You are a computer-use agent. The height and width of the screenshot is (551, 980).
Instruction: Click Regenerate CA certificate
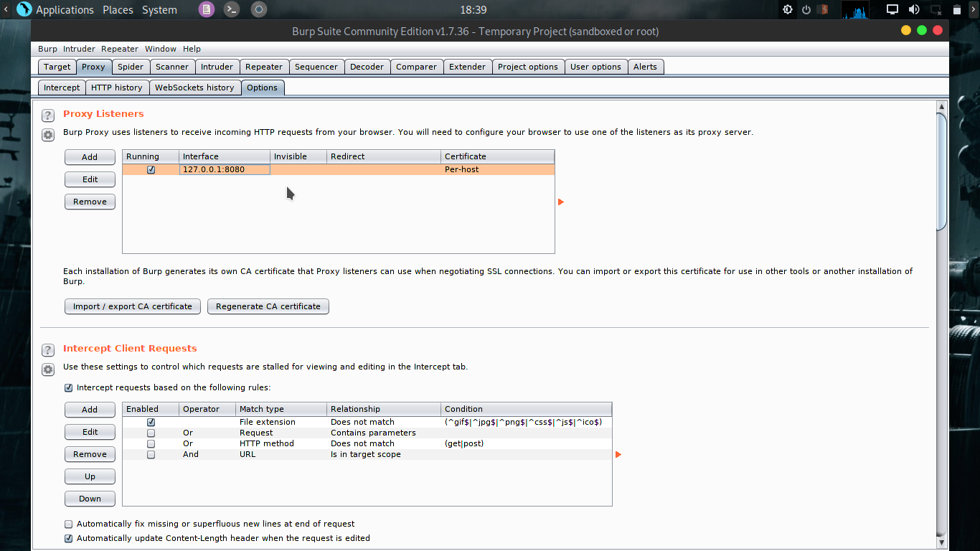[268, 306]
